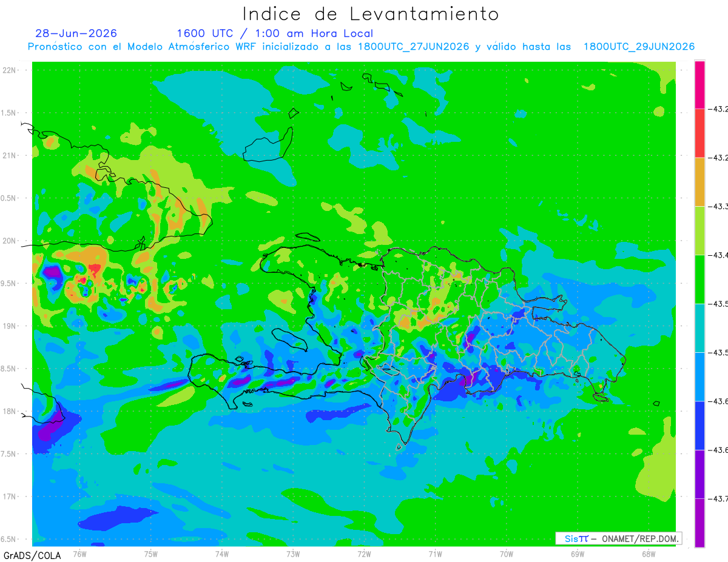
Task: Click the 'Pronóstico con el Modelo Atmósferico WRF' line
Action: tap(361, 47)
